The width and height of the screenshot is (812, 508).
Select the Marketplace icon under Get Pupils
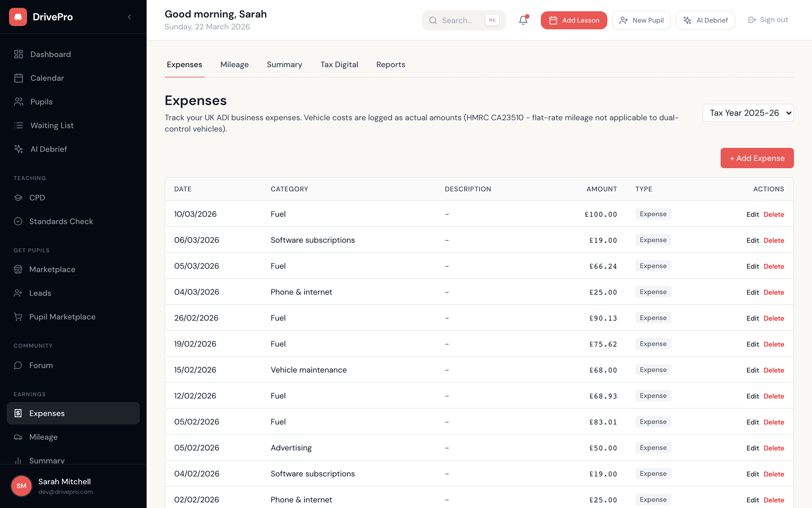[x=18, y=269]
